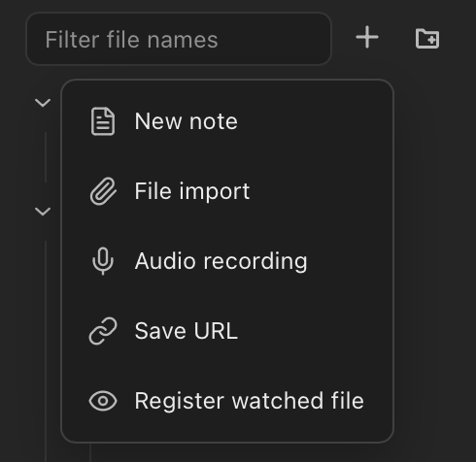
Task: Click the 'Filter file names' placeholder text
Action: click(131, 40)
